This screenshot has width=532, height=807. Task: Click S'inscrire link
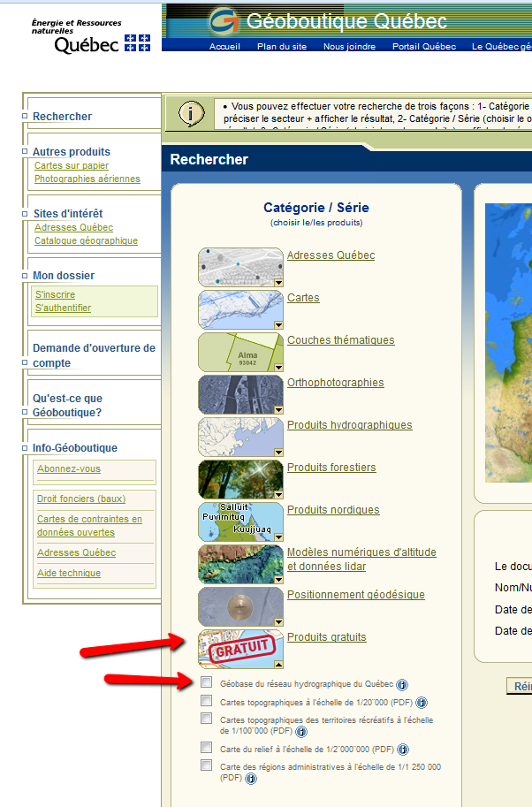pos(55,294)
